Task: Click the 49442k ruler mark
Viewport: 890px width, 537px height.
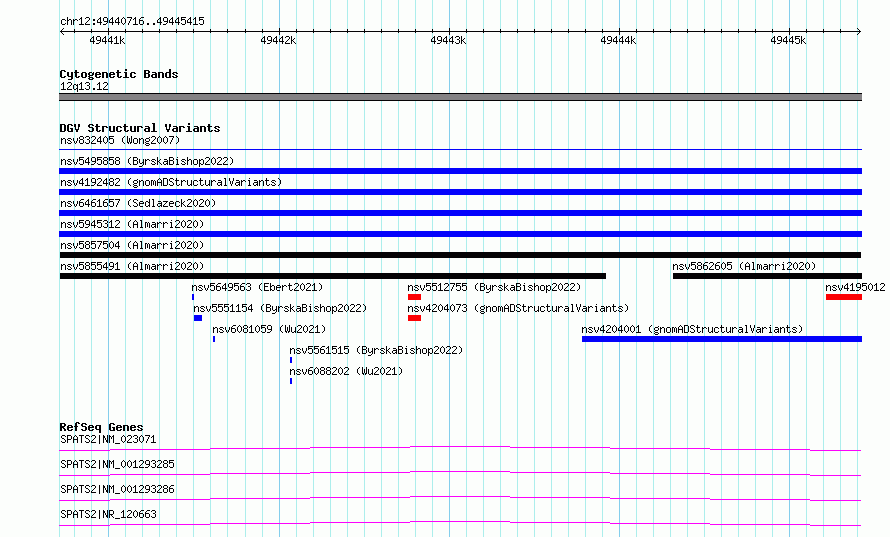Action: [278, 40]
